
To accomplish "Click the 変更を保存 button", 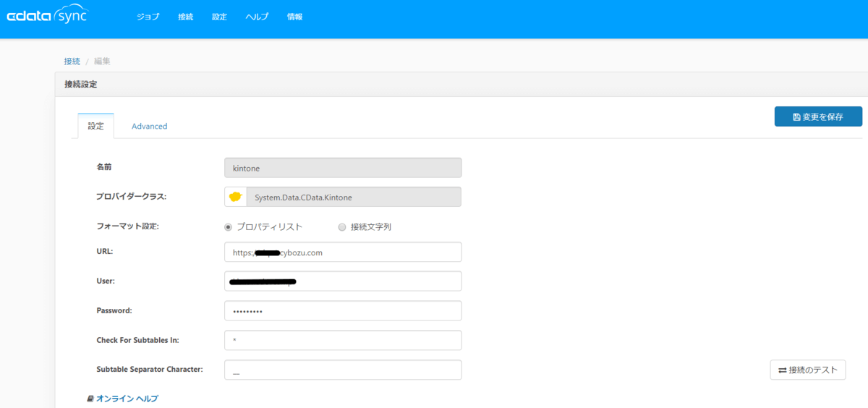I will pos(818,116).
